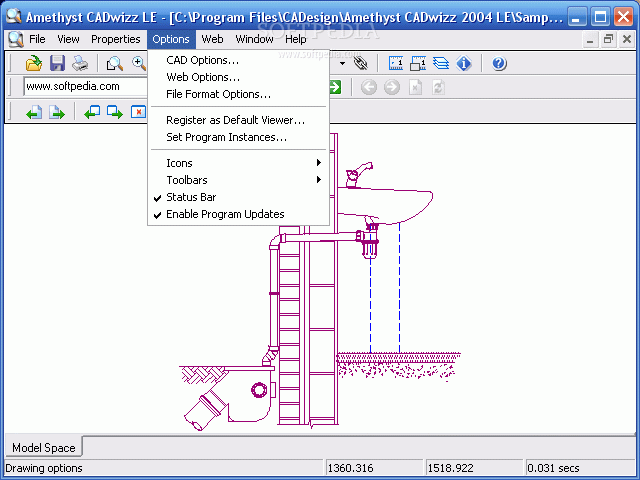Save the drawing using the floppy disk icon

point(57,63)
